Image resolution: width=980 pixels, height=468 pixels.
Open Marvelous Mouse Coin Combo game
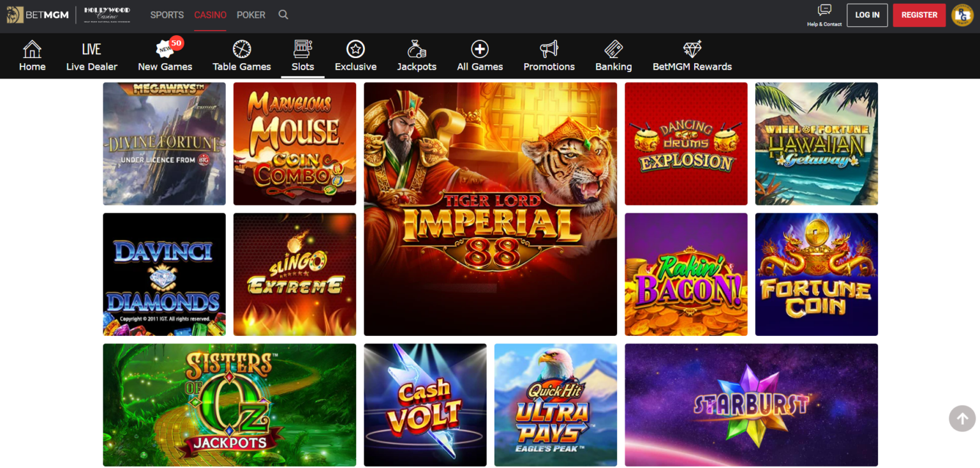(295, 144)
